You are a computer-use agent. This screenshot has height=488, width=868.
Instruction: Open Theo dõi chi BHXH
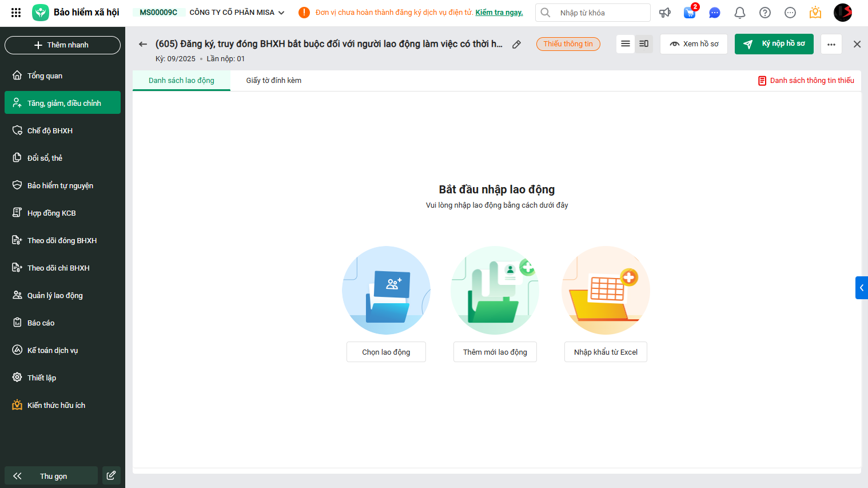62,268
